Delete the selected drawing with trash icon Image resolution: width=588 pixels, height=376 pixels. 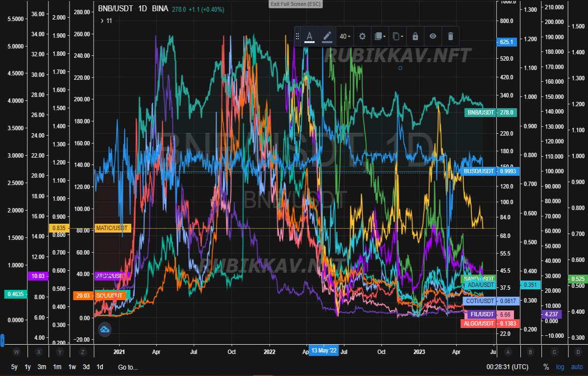[451, 36]
